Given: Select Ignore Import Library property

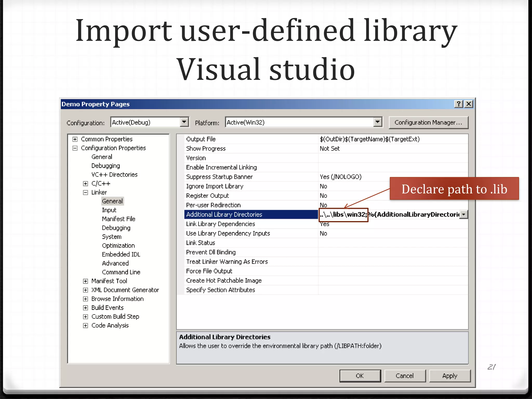Looking at the screenshot, I should 251,186.
